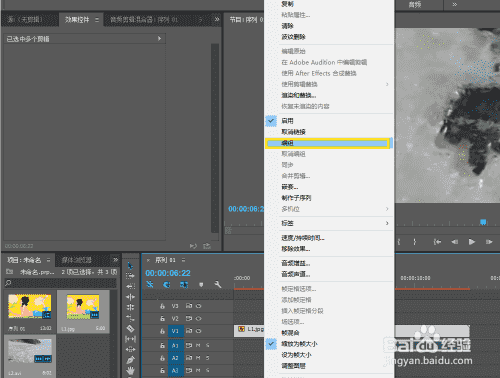Go to In point in monitor

tap(437, 242)
